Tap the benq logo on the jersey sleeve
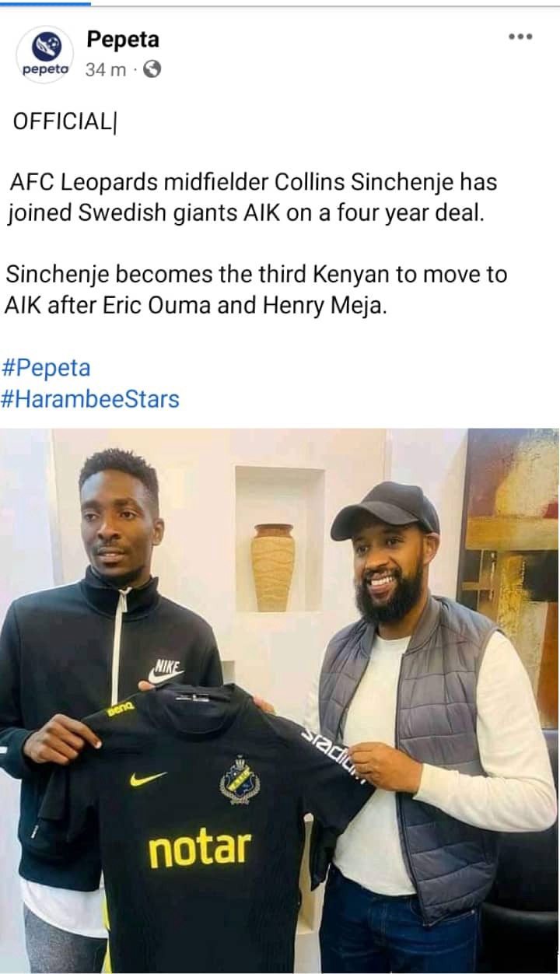 coord(121,709)
